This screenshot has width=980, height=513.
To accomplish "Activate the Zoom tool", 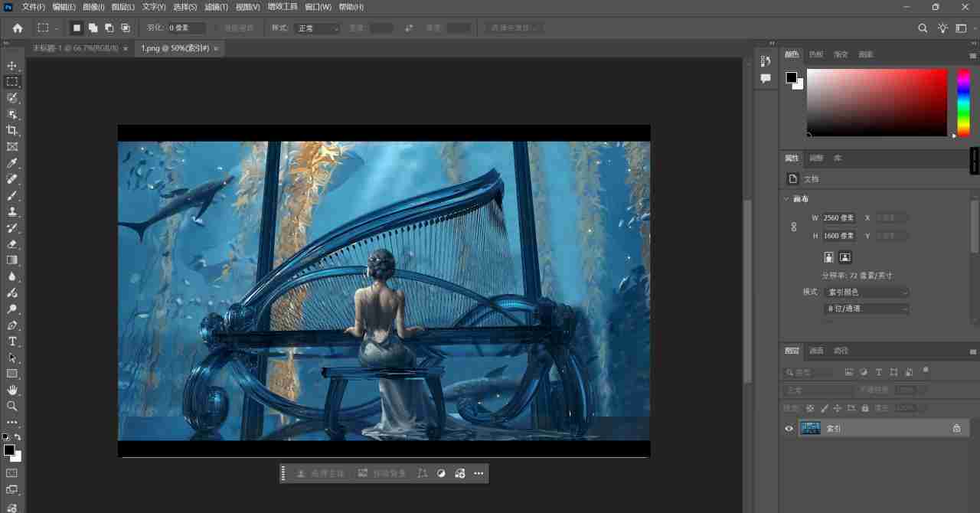I will [12, 406].
